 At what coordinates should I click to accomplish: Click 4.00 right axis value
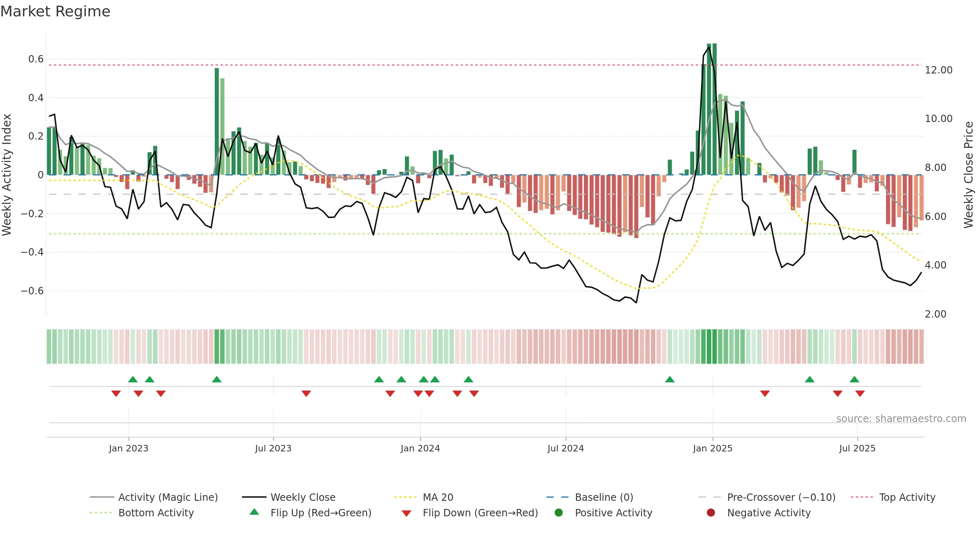click(x=935, y=265)
